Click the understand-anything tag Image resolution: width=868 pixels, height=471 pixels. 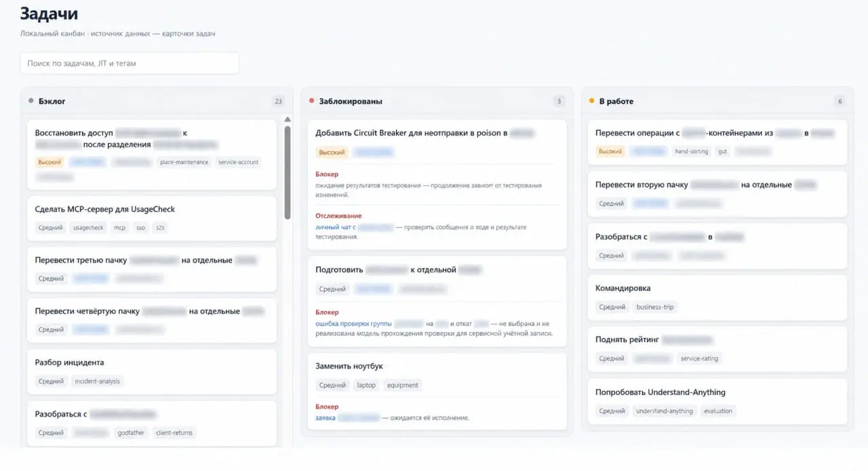(x=665, y=411)
